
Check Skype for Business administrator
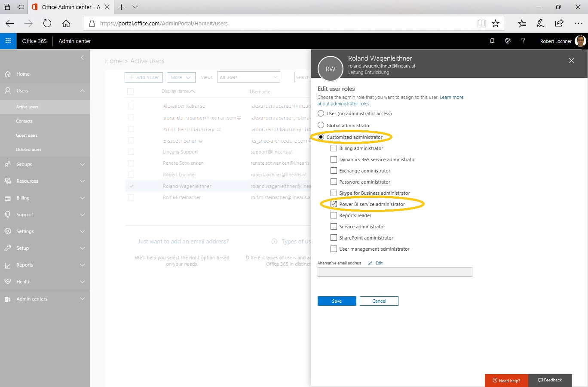(x=334, y=193)
